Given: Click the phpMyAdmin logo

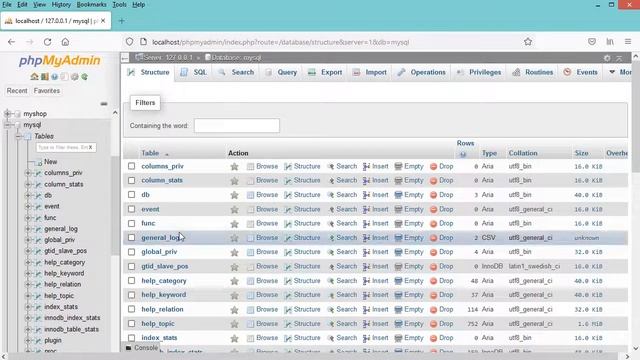Looking at the screenshot, I should (x=60, y=60).
